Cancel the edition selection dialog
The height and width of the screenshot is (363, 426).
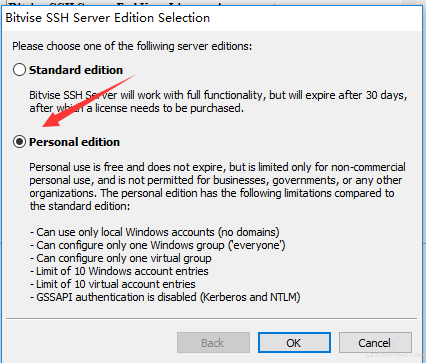(x=375, y=343)
